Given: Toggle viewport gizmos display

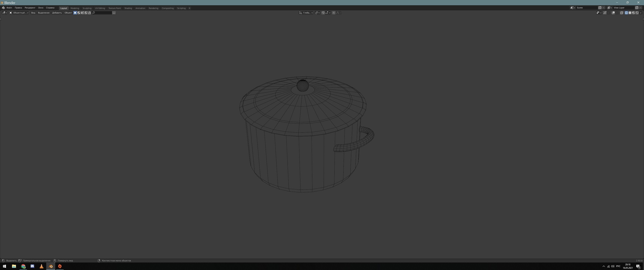Looking at the screenshot, I should click(605, 13).
